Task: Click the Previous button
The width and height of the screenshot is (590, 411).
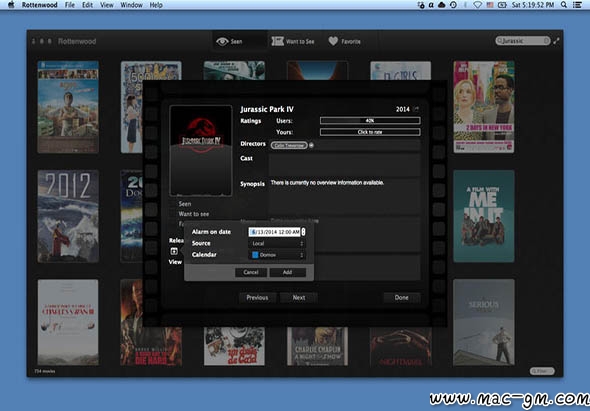Action: coord(257,297)
